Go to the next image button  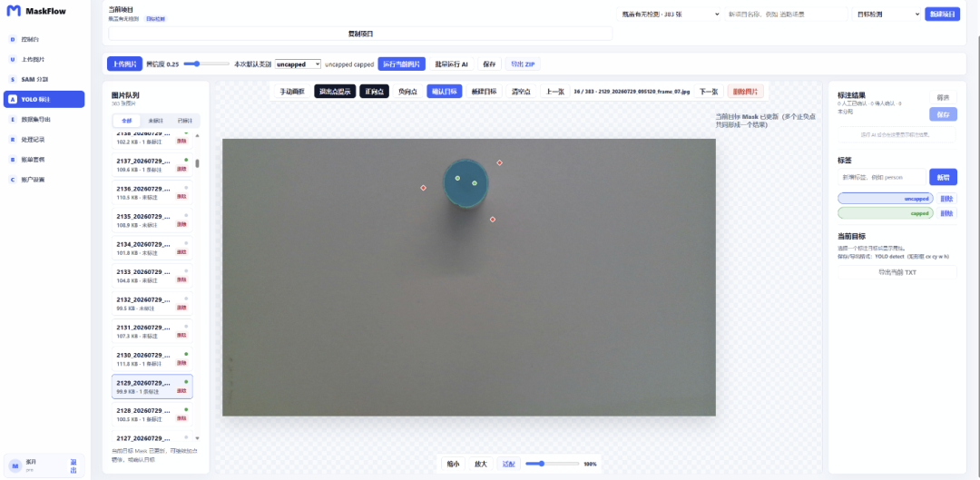coord(708,92)
